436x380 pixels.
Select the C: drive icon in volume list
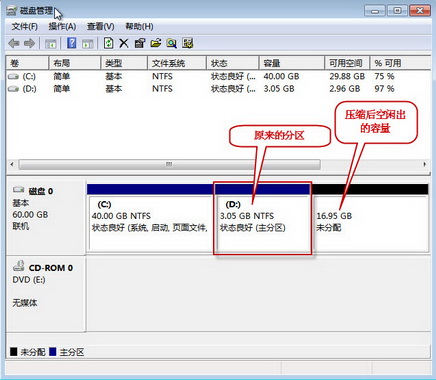pyautogui.click(x=13, y=77)
